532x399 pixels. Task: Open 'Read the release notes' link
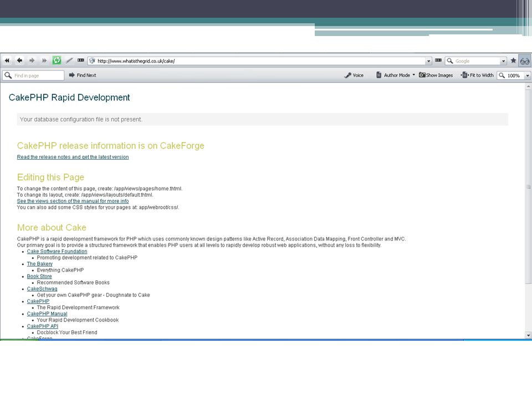point(73,157)
